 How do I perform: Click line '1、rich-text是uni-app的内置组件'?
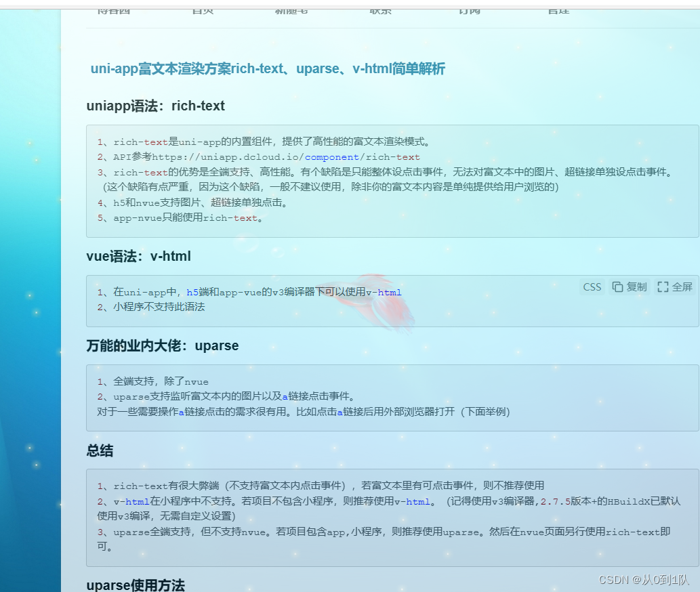point(264,142)
